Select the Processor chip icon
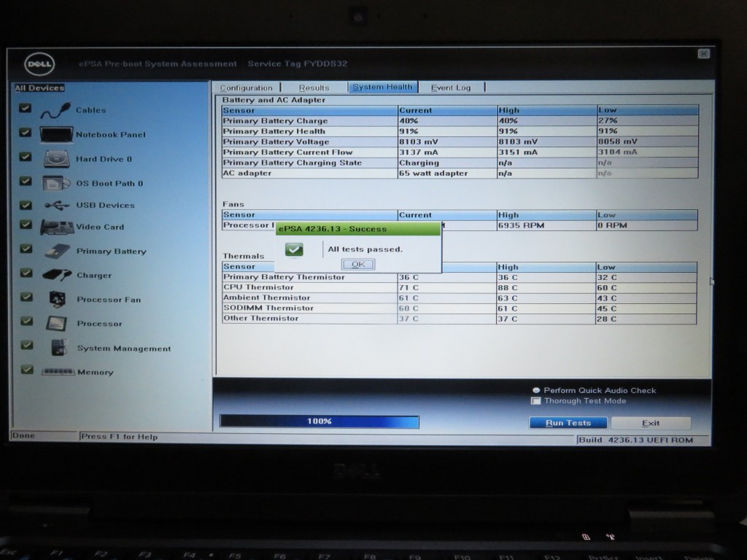Viewport: 747px width, 560px height. point(56,323)
